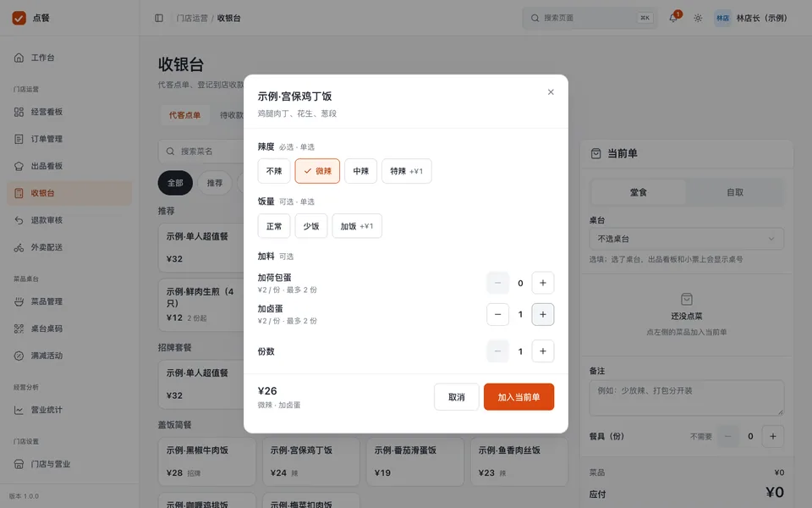Switch to 堂食 tab
The width and height of the screenshot is (812, 508).
pyautogui.click(x=639, y=192)
